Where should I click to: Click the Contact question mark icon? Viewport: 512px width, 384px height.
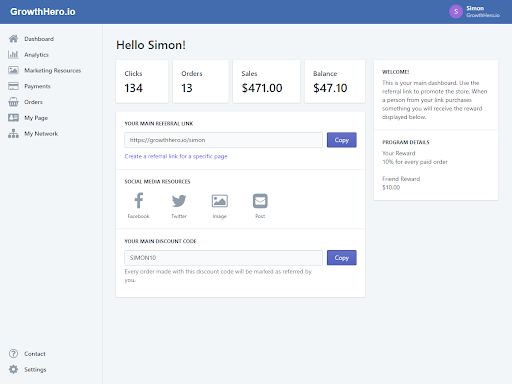(13, 353)
